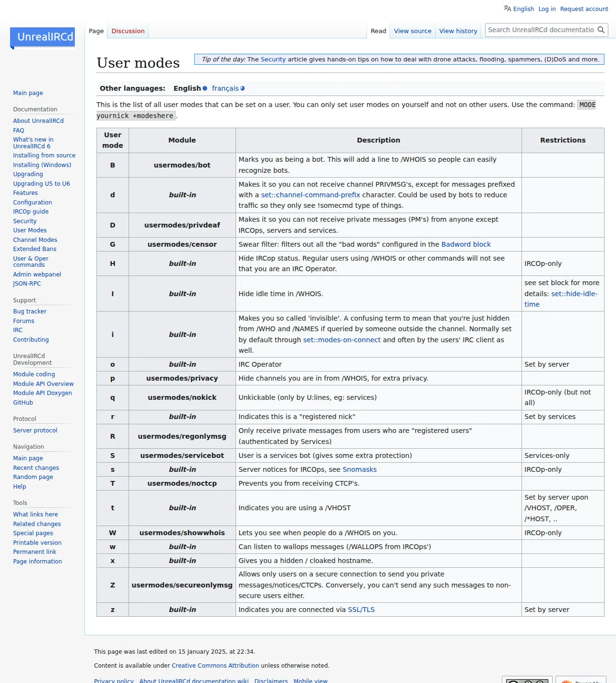Open What links here tool
The width and height of the screenshot is (616, 683).
point(36,515)
